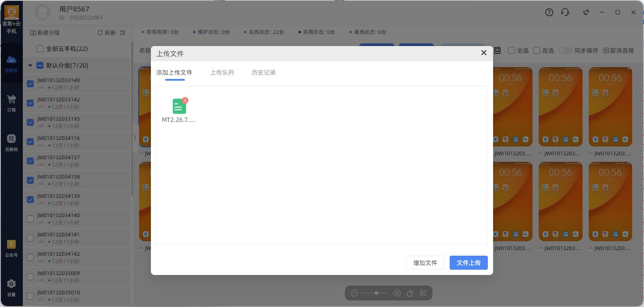Open the sort list icon beside 刷新
Image resolution: width=644 pixels, height=307 pixels.
click(122, 33)
